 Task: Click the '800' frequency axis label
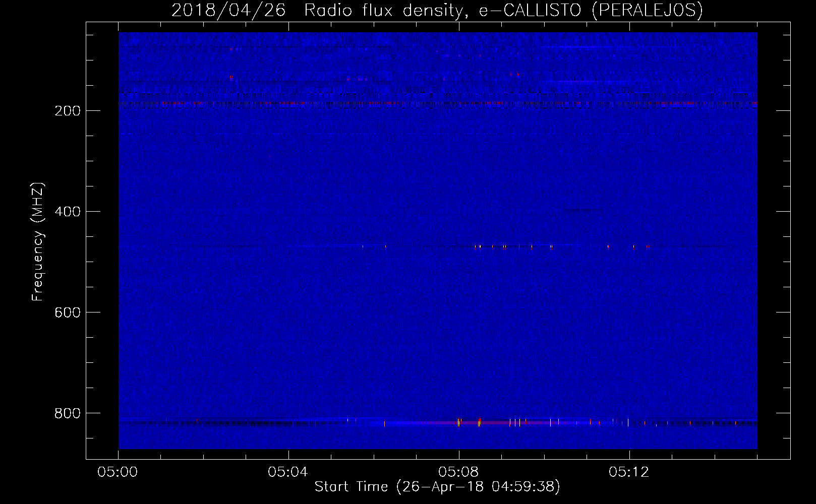pyautogui.click(x=67, y=413)
